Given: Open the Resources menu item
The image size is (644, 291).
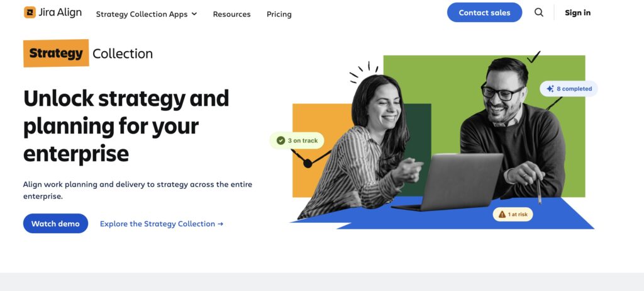Looking at the screenshot, I should (231, 14).
